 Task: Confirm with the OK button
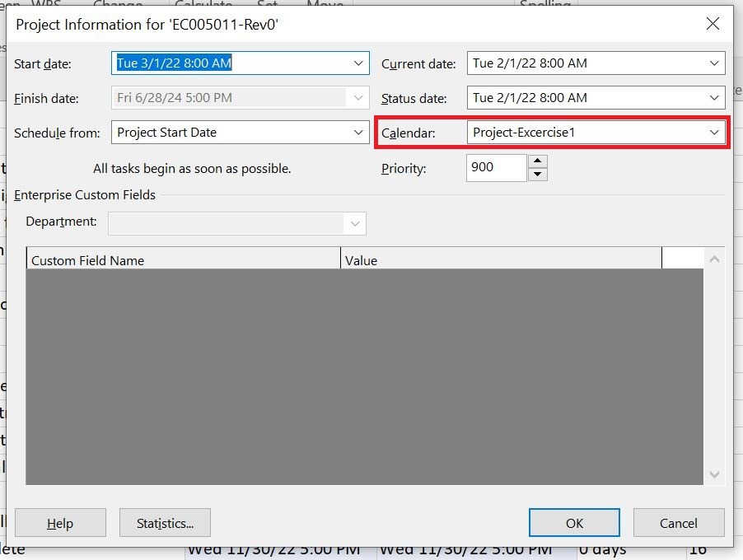pyautogui.click(x=574, y=523)
